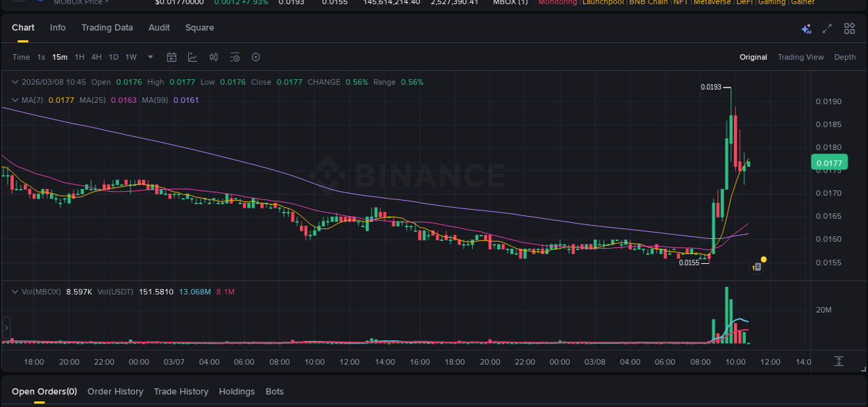
Task: Switch chart to Trading View mode
Action: point(801,57)
